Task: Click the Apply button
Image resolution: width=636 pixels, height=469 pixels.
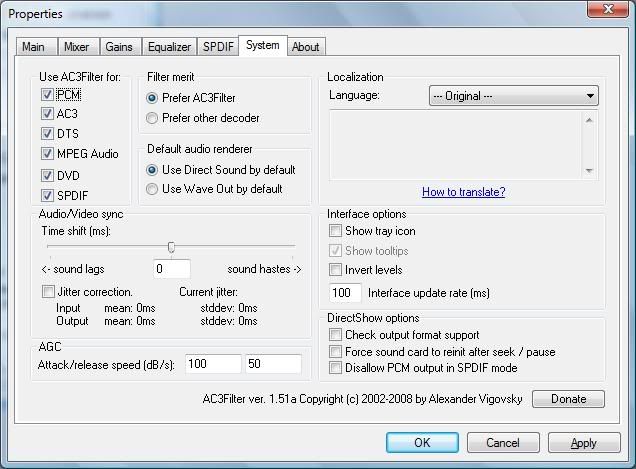Action: click(584, 442)
